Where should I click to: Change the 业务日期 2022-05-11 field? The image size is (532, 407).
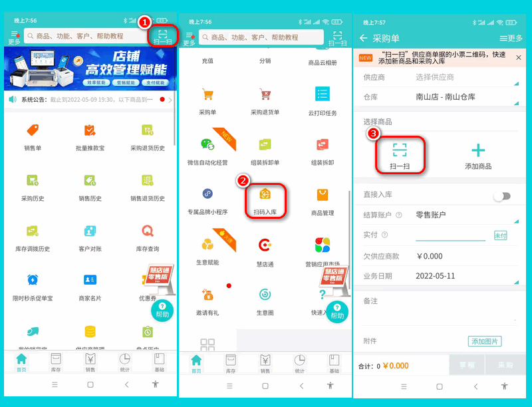point(465,275)
